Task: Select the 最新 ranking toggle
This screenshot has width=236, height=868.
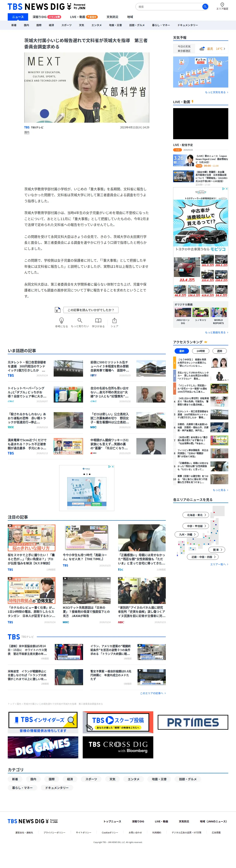Action: click(182, 351)
